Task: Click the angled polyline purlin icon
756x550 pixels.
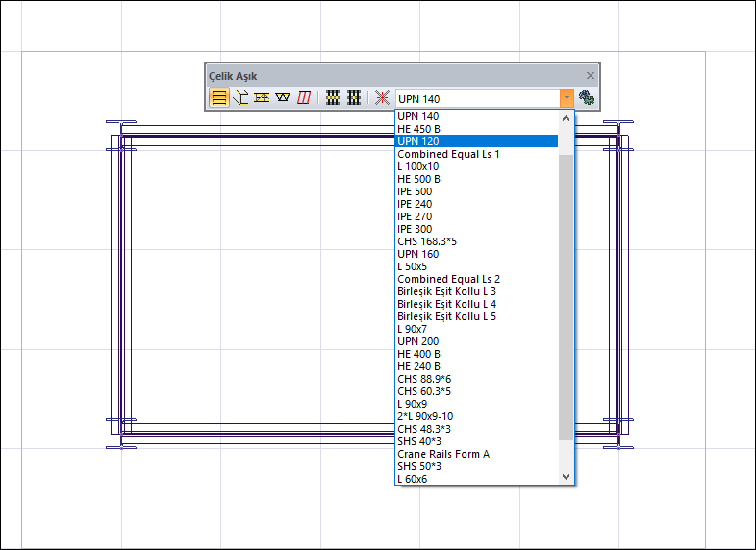Action: point(240,98)
